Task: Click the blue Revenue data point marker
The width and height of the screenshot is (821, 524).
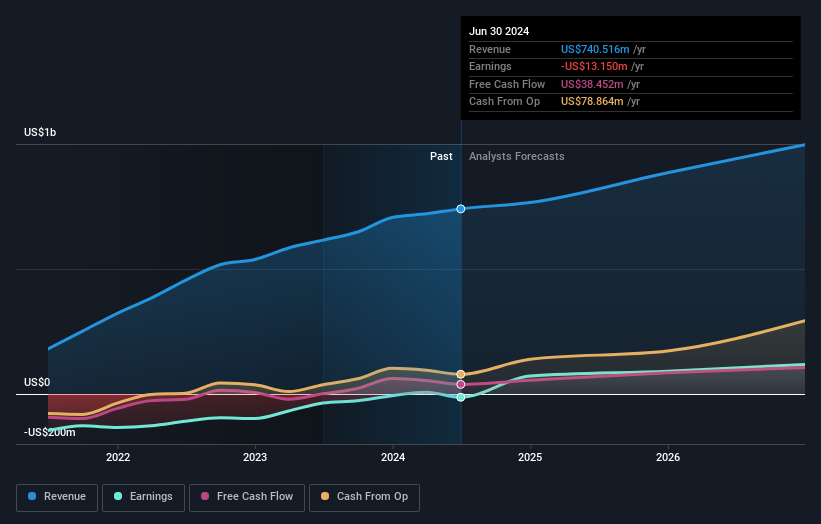Action: point(461,209)
